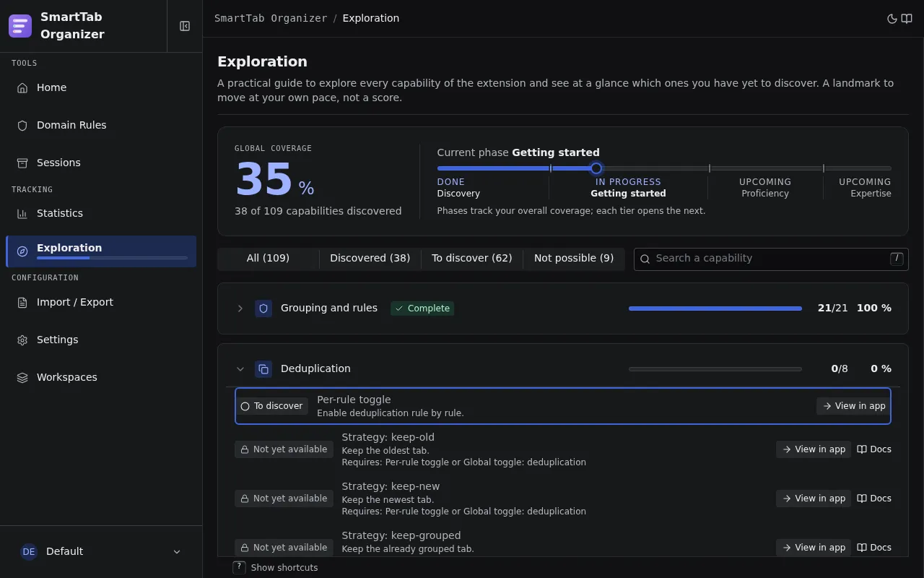Click the Domain Rules shield icon
The width and height of the screenshot is (924, 578).
click(22, 126)
